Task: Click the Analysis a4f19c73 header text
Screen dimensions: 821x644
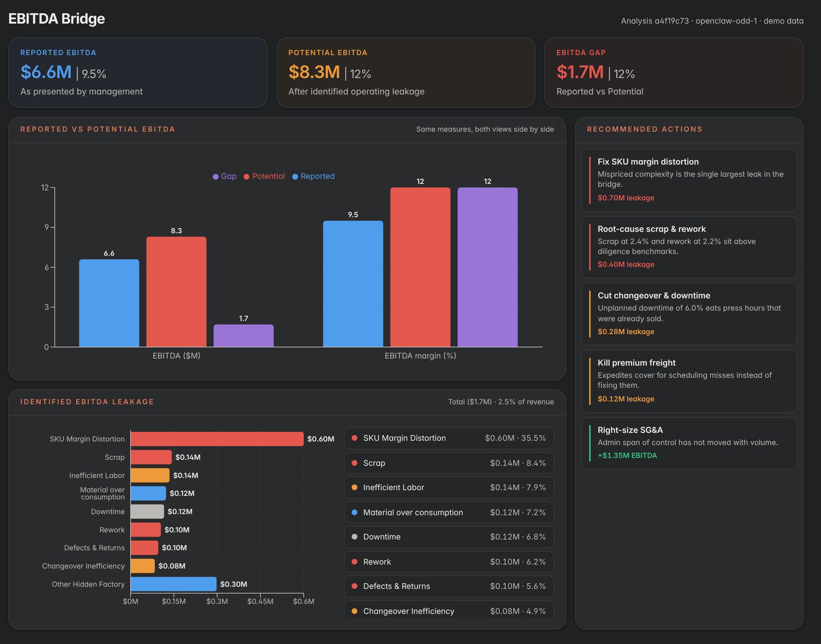Action: click(x=712, y=21)
